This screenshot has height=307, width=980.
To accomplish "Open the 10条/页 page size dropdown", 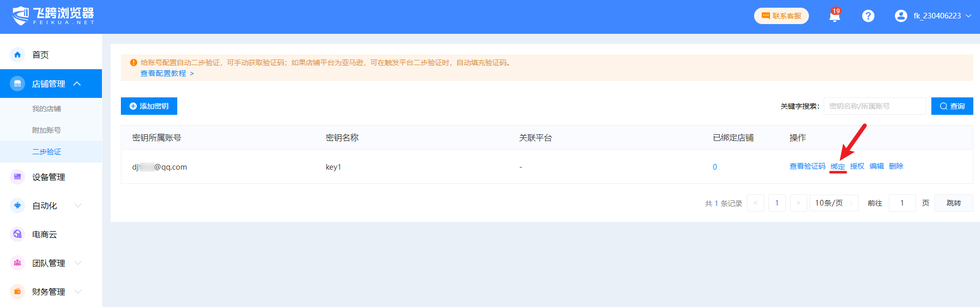I will 833,203.
